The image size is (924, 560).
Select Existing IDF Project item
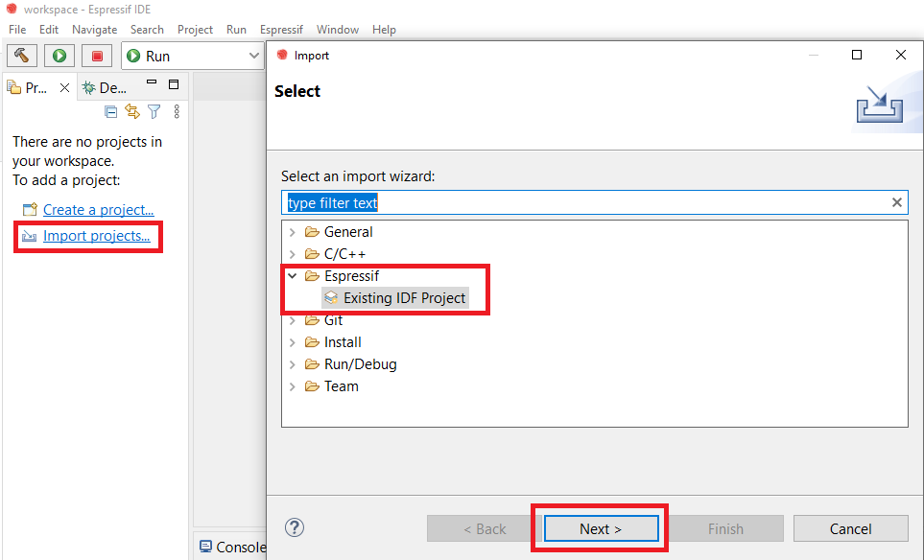(404, 298)
